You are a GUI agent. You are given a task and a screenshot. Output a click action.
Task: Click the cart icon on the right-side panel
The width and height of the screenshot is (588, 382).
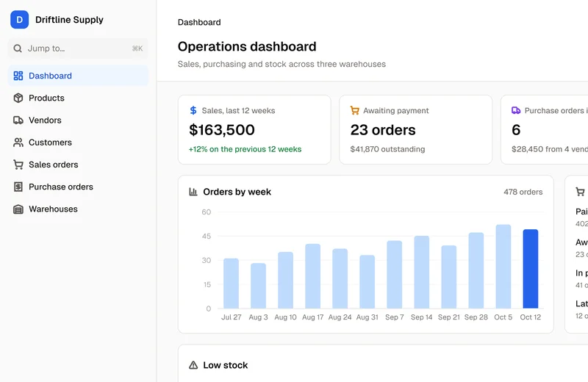click(580, 192)
